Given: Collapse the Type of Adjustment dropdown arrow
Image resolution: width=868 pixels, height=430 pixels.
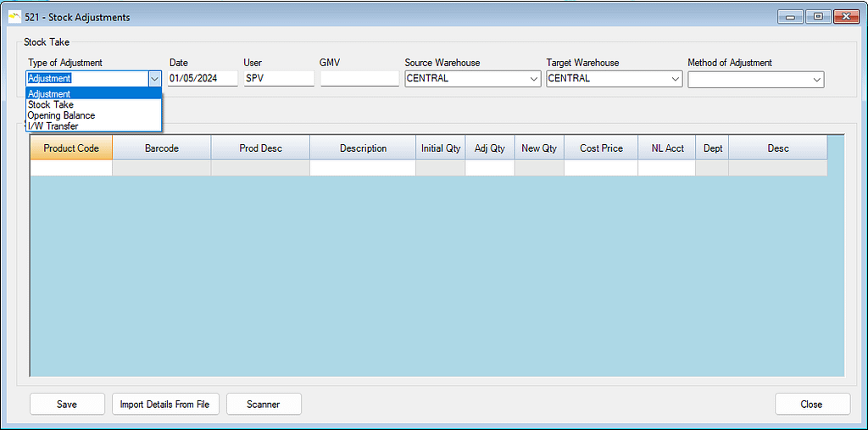Looking at the screenshot, I should 154,79.
